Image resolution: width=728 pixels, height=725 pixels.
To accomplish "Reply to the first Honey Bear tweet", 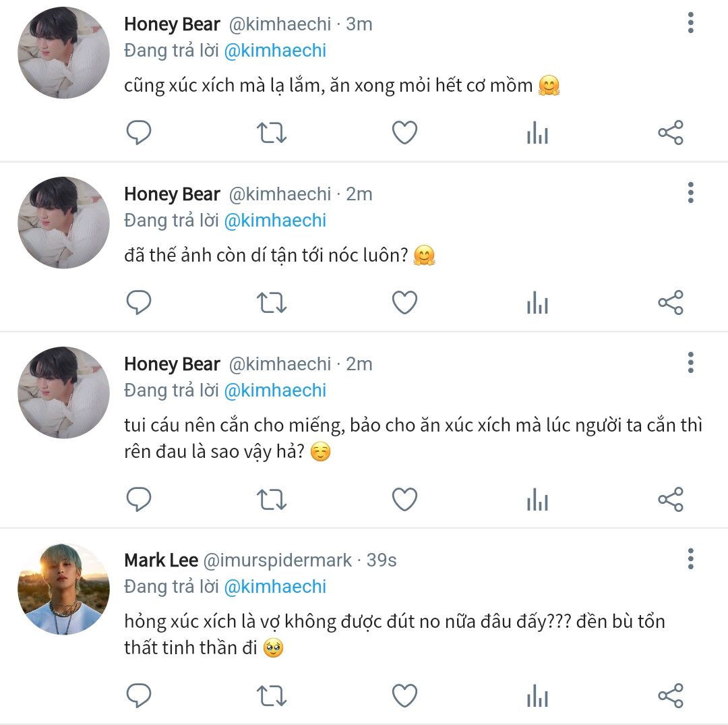I will (x=139, y=133).
